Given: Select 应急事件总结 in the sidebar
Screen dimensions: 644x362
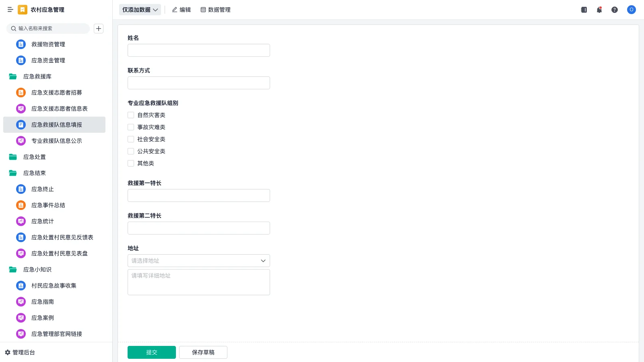Looking at the screenshot, I should [x=54, y=205].
